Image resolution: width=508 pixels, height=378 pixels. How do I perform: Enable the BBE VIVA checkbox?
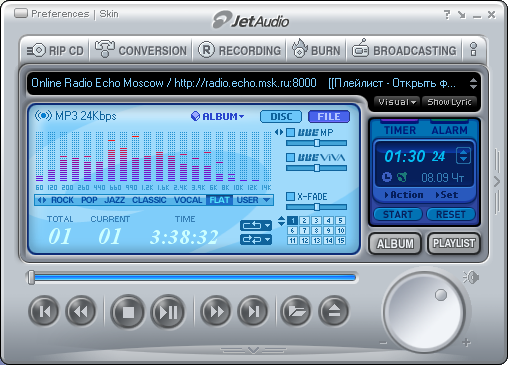pyautogui.click(x=290, y=157)
